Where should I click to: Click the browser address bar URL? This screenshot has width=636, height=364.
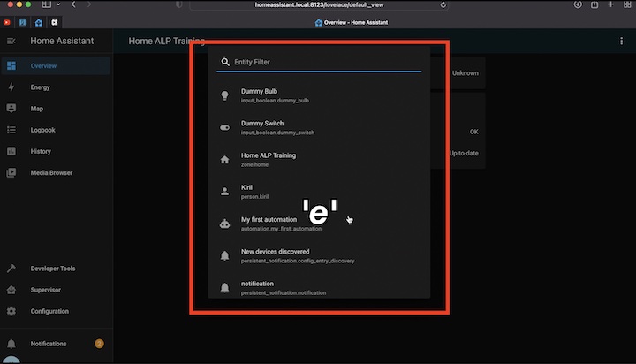pos(319,5)
